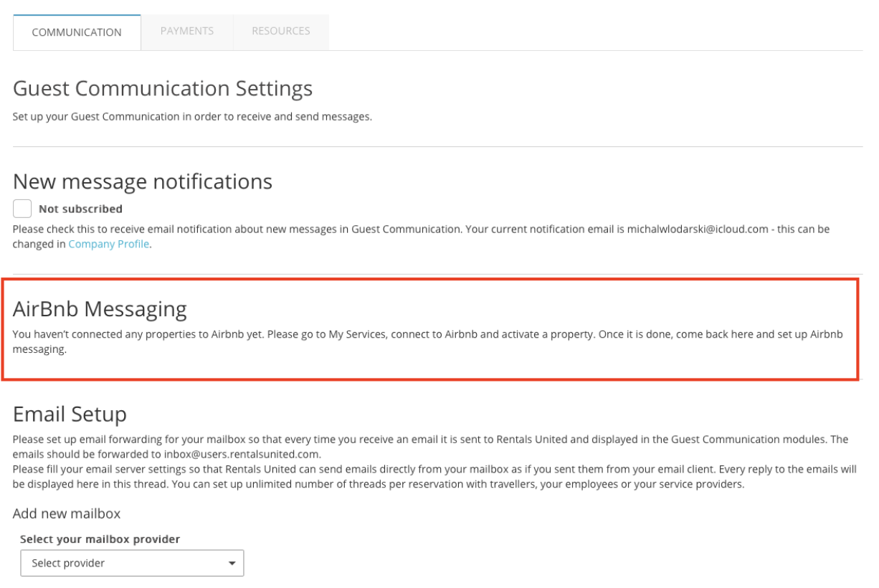Click the Add new mailbox label
This screenshot has width=879, height=588.
pos(67,513)
